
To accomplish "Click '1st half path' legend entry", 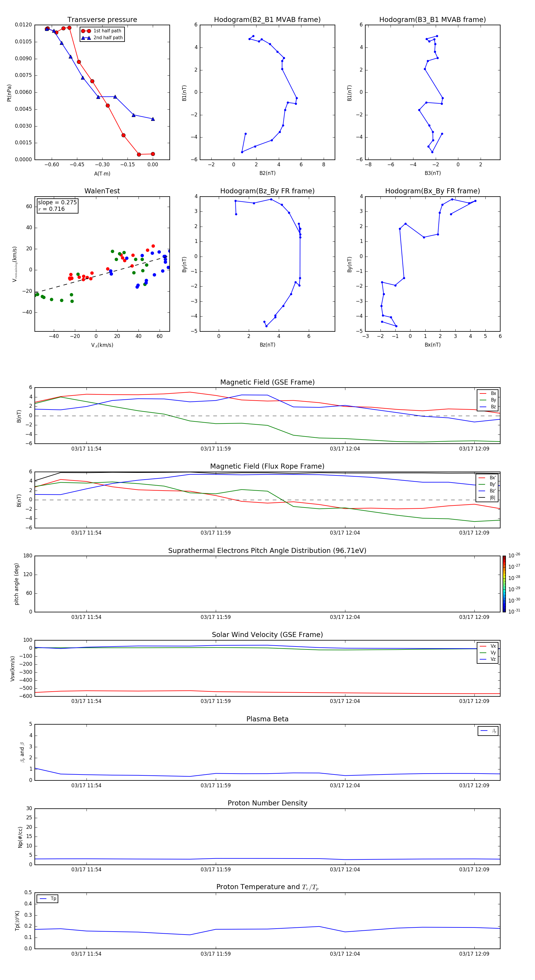I will click(x=101, y=31).
